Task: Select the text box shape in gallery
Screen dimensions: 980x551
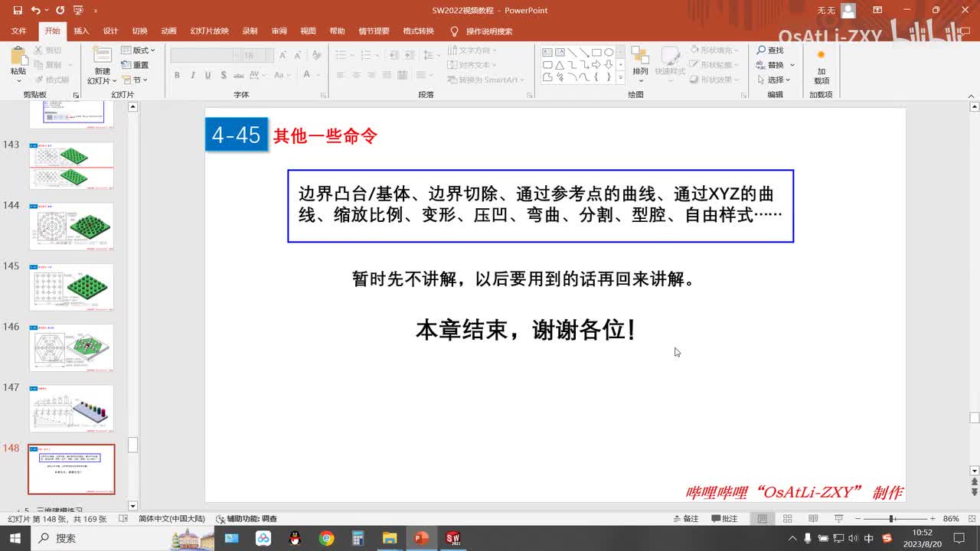Action: [x=547, y=53]
